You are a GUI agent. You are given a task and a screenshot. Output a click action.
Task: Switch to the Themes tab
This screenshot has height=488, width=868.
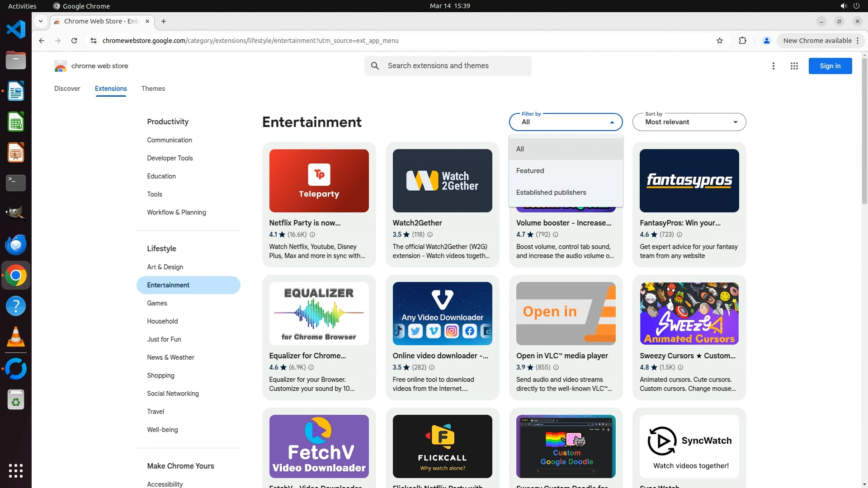[153, 89]
